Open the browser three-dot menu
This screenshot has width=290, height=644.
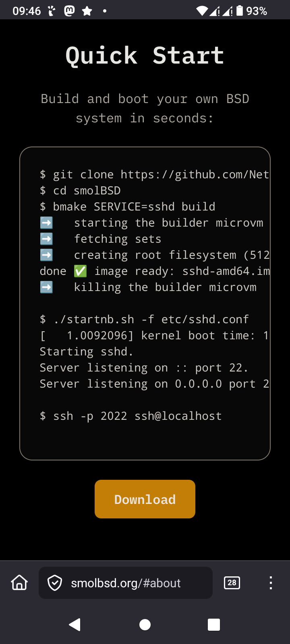coord(271,582)
